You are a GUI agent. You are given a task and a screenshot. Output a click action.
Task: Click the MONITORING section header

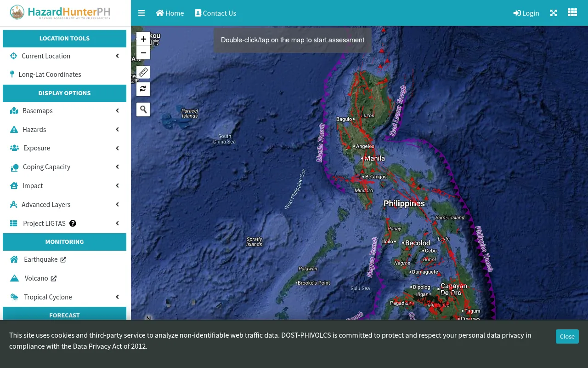(x=64, y=242)
